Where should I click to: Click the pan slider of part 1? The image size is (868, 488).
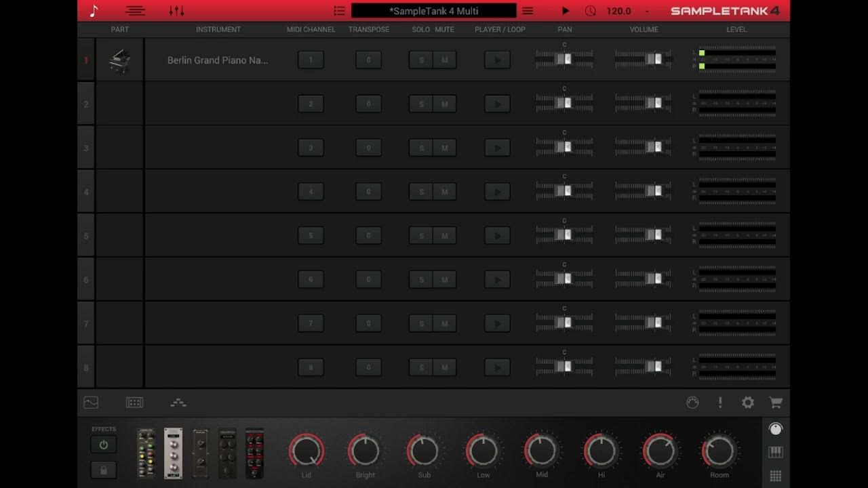pos(564,59)
